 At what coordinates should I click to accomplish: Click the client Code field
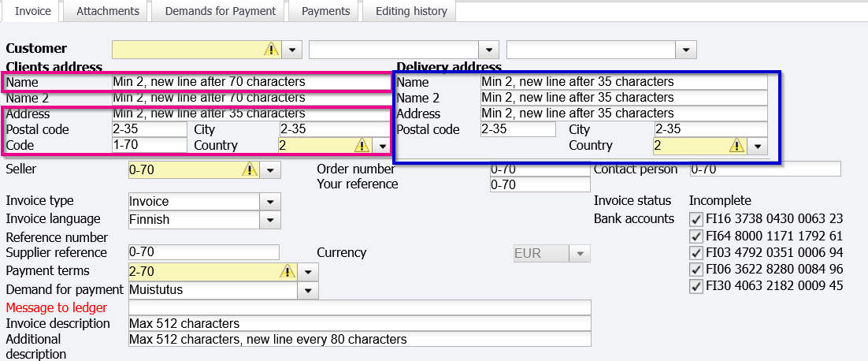150,146
